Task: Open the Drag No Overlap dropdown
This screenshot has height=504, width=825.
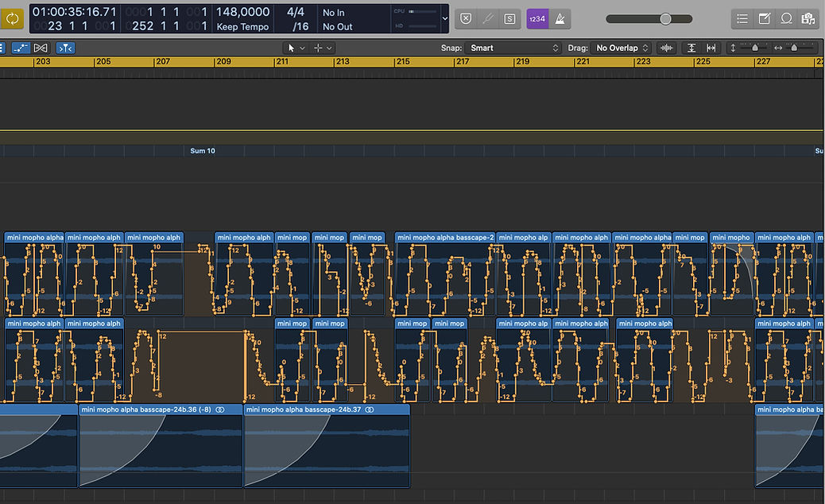Action: click(x=622, y=48)
